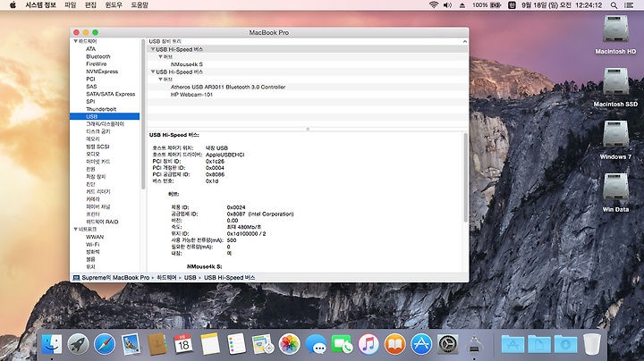Open Messages speech bubble icon
This screenshot has width=644, height=361.
[316, 344]
